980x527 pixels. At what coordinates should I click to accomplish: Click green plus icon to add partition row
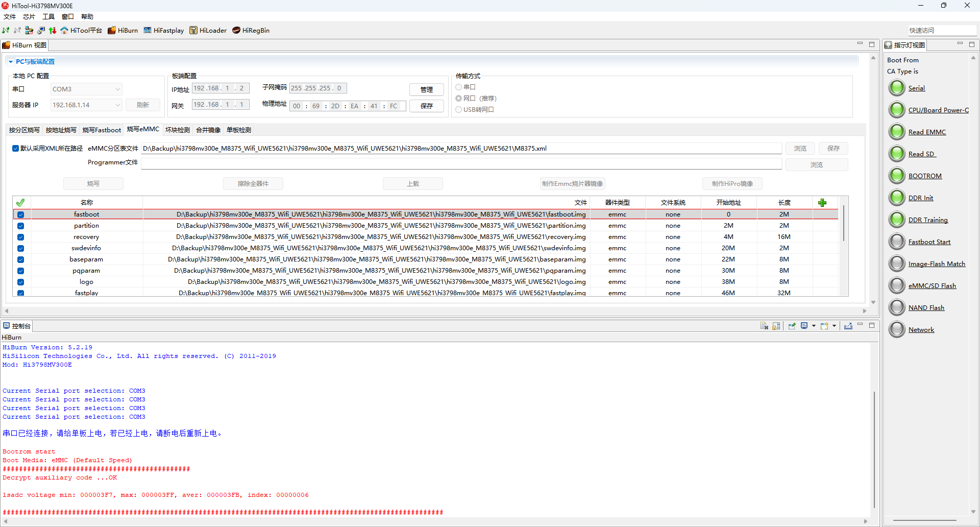[x=822, y=203]
